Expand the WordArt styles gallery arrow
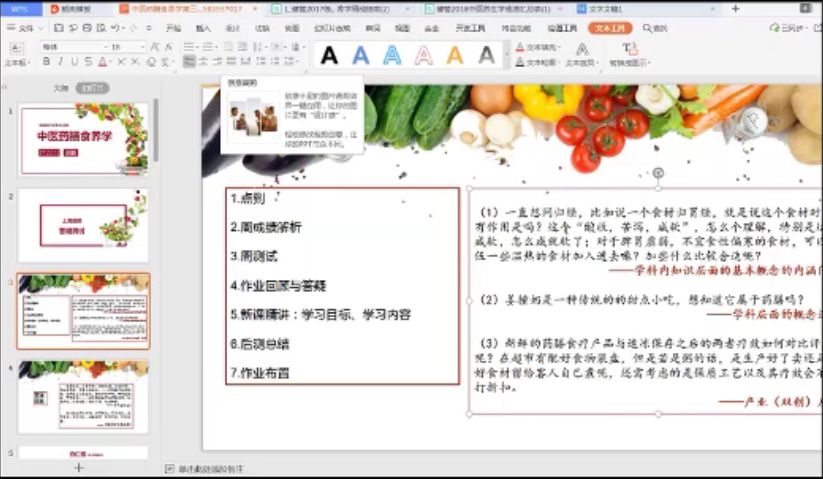The width and height of the screenshot is (823, 479). pos(507,55)
